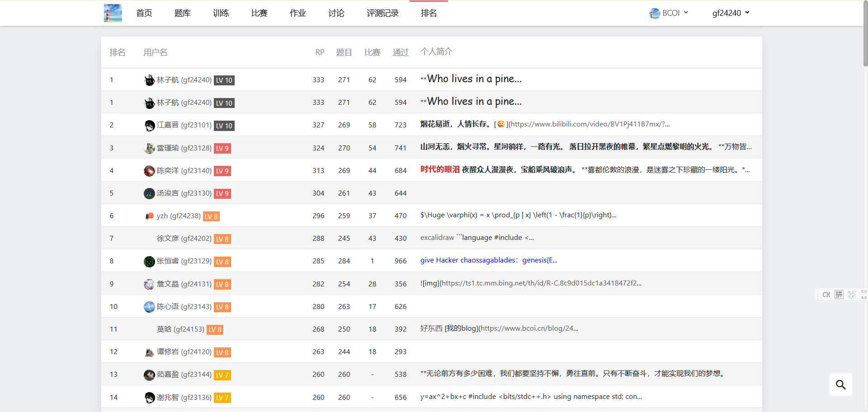The width and height of the screenshot is (868, 412).
Task: Open 茹嘉盈 (gf23144) profile
Action: [x=184, y=374]
